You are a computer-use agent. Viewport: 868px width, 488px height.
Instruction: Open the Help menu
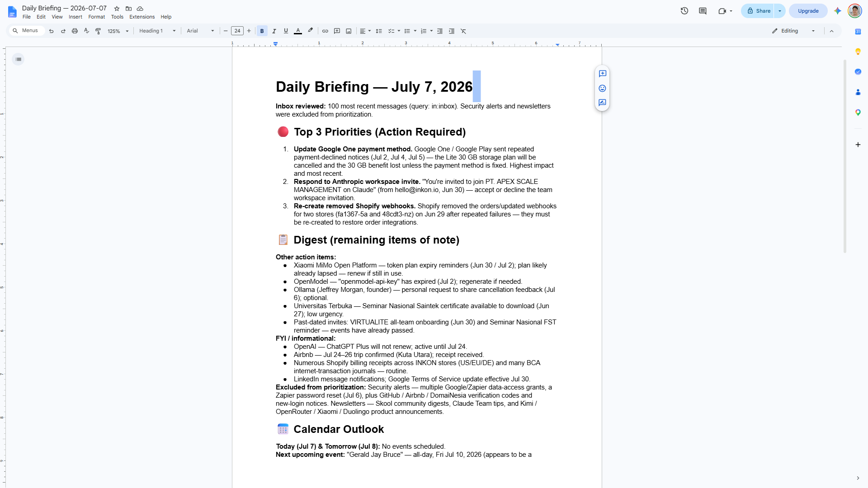166,17
